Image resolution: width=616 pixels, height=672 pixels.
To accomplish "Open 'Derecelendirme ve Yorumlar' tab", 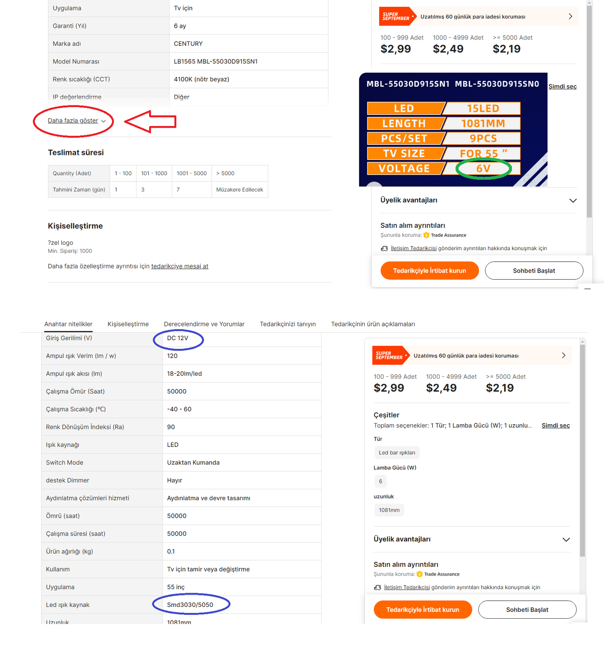I will click(x=204, y=324).
